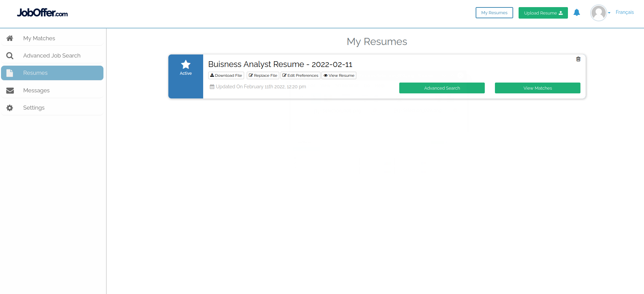Click the Active star icon

click(186, 64)
